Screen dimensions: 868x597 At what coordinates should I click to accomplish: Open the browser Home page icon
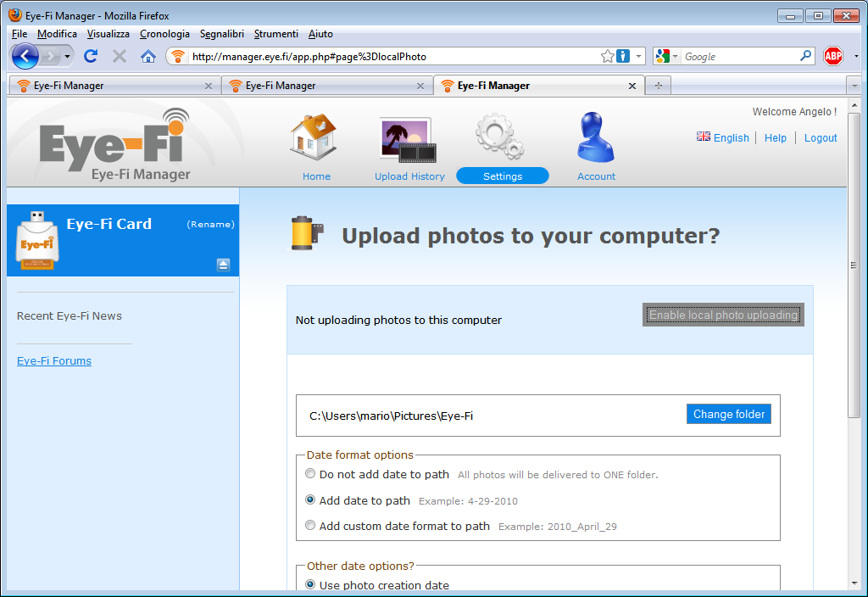point(147,56)
